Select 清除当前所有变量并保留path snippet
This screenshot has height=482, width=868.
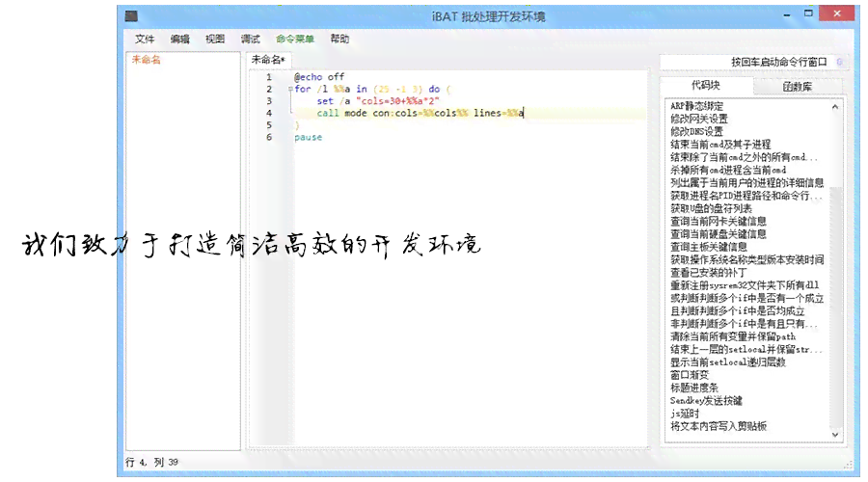tap(733, 336)
